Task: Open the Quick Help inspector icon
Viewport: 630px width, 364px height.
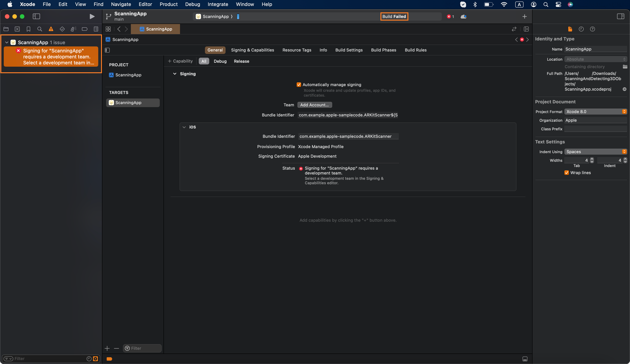Action: click(x=592, y=29)
